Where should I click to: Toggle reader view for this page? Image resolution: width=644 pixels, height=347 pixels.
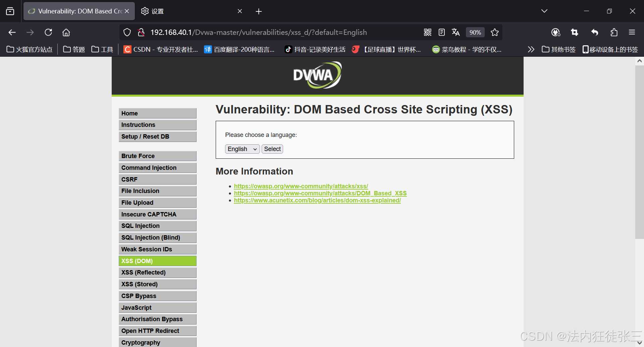click(x=441, y=32)
